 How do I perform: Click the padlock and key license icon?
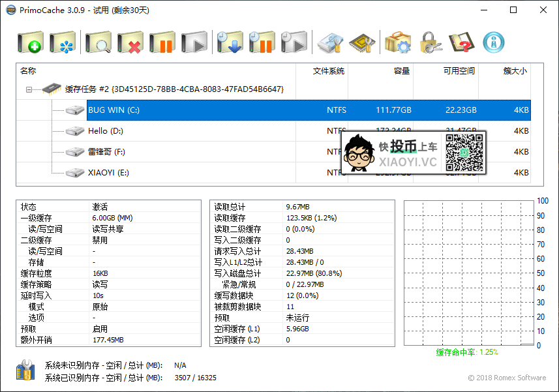pos(431,43)
